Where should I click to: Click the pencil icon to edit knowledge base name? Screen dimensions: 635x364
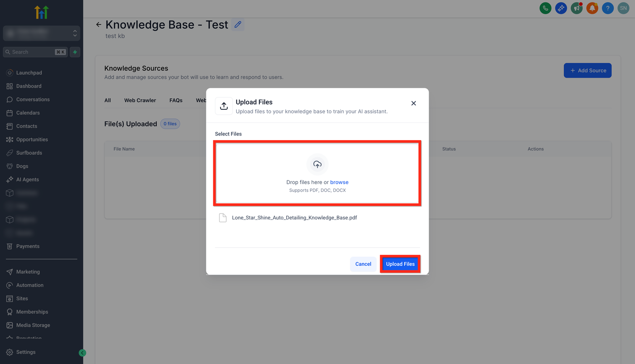tap(238, 25)
